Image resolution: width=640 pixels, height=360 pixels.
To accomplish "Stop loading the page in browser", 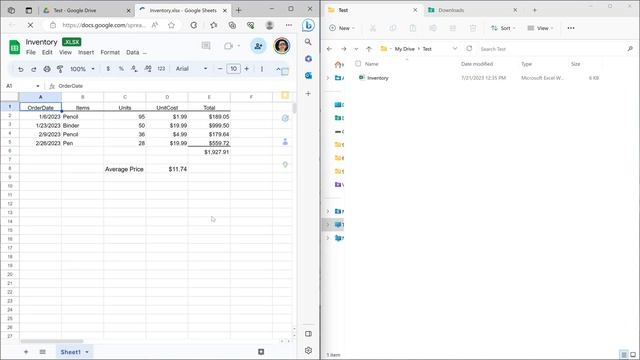I will pyautogui.click(x=30, y=25).
